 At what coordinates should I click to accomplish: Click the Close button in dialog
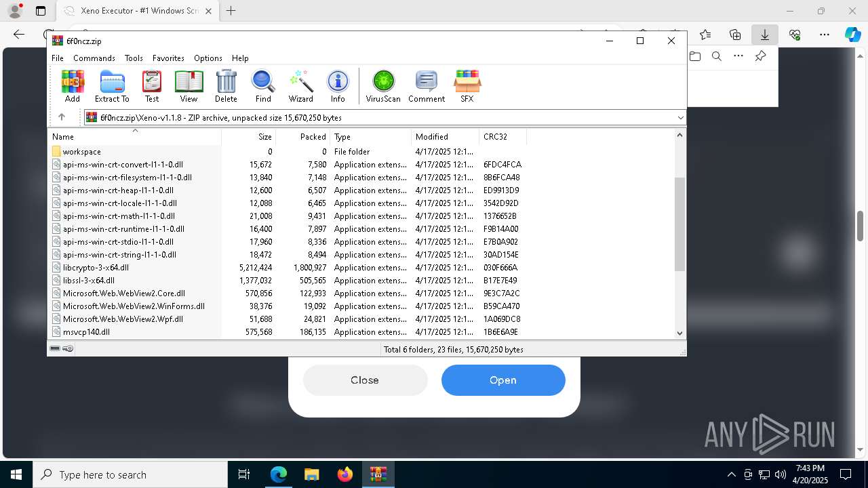[x=365, y=380]
